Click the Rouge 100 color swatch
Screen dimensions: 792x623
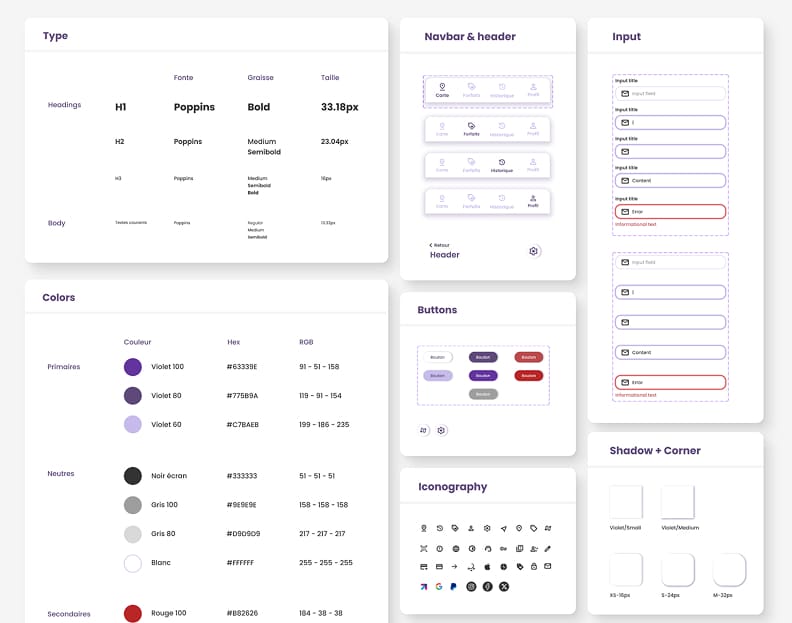(x=133, y=613)
